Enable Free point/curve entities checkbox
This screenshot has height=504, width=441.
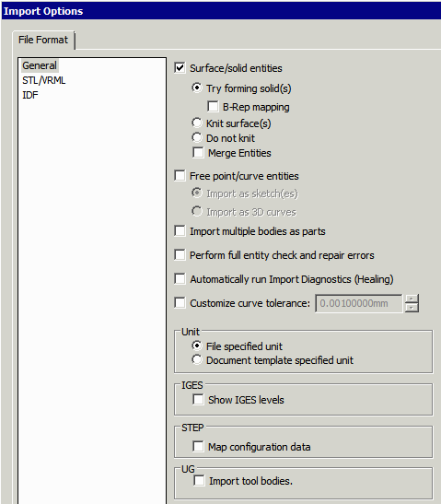click(x=180, y=175)
